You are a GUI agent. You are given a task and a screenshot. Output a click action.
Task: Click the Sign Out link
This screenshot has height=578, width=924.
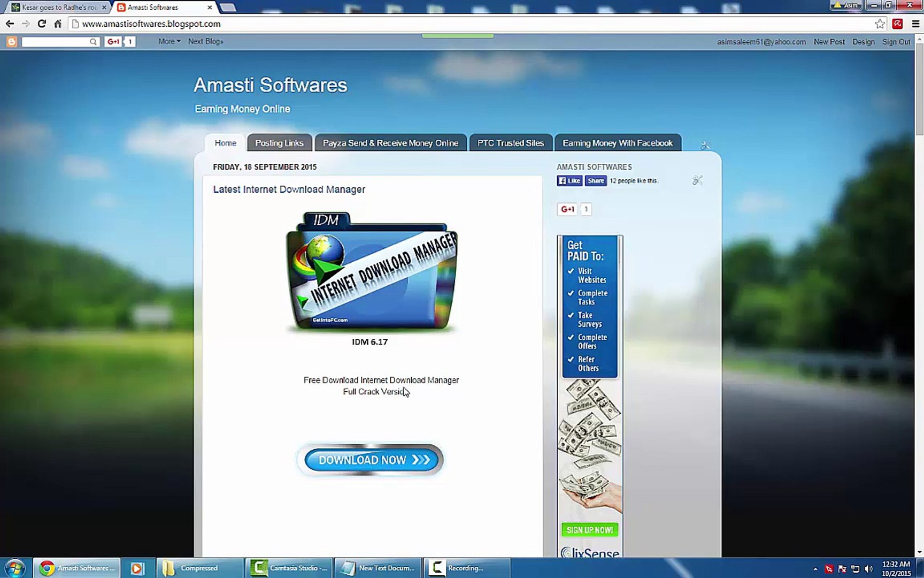(x=896, y=42)
